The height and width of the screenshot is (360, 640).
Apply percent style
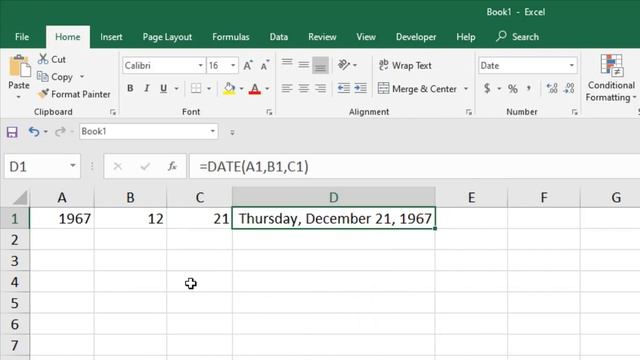pyautogui.click(x=513, y=89)
